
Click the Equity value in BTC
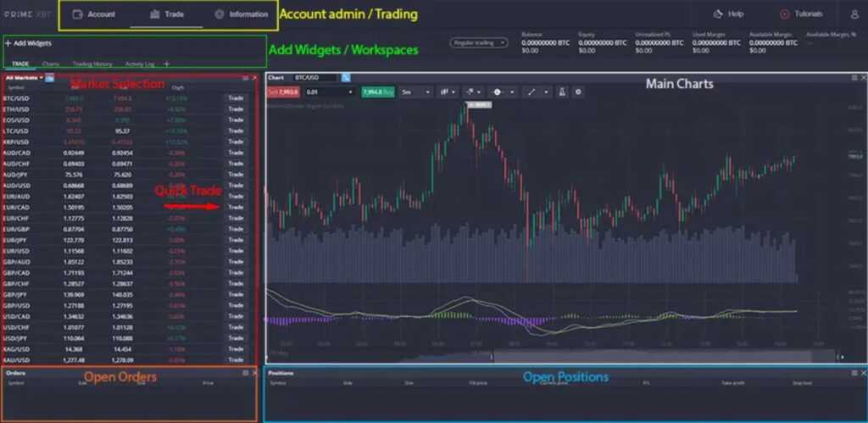(x=603, y=42)
